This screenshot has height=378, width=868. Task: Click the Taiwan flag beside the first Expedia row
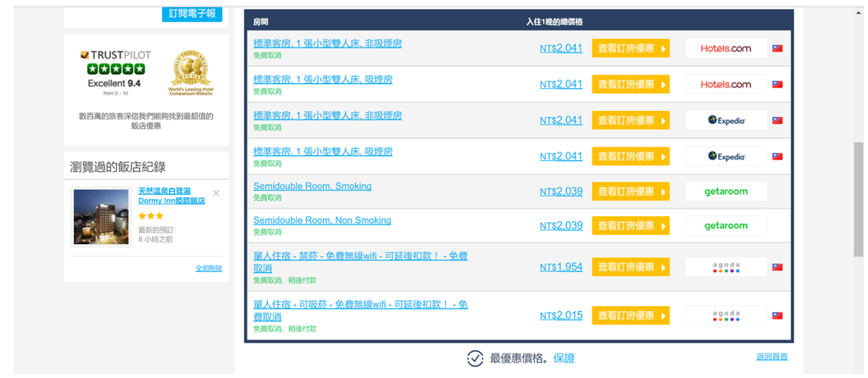(x=777, y=120)
